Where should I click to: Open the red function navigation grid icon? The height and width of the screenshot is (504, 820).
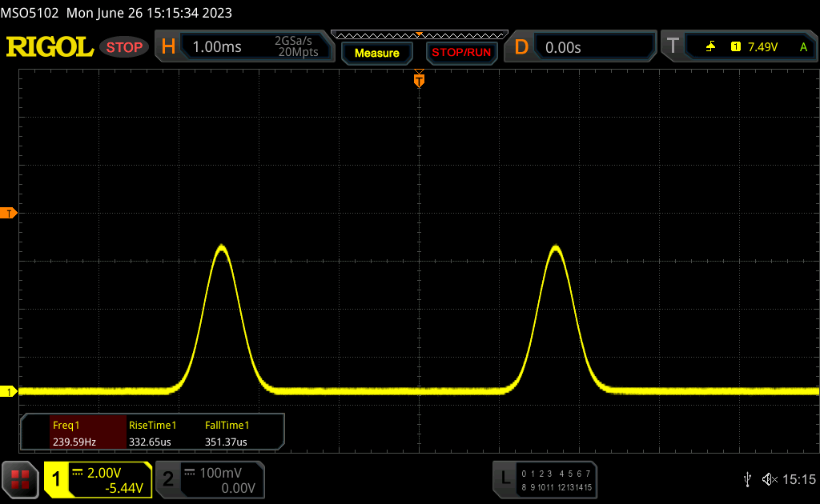pyautogui.click(x=20, y=479)
